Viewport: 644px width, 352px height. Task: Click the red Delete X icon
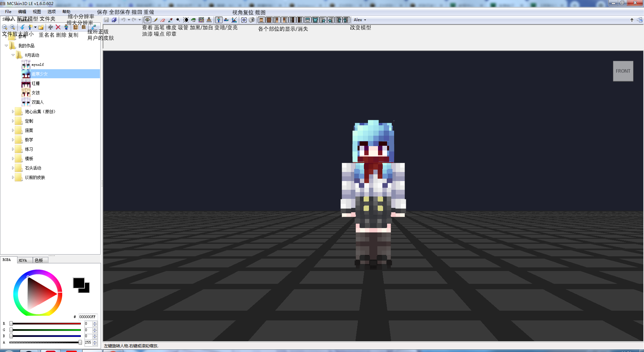58,27
